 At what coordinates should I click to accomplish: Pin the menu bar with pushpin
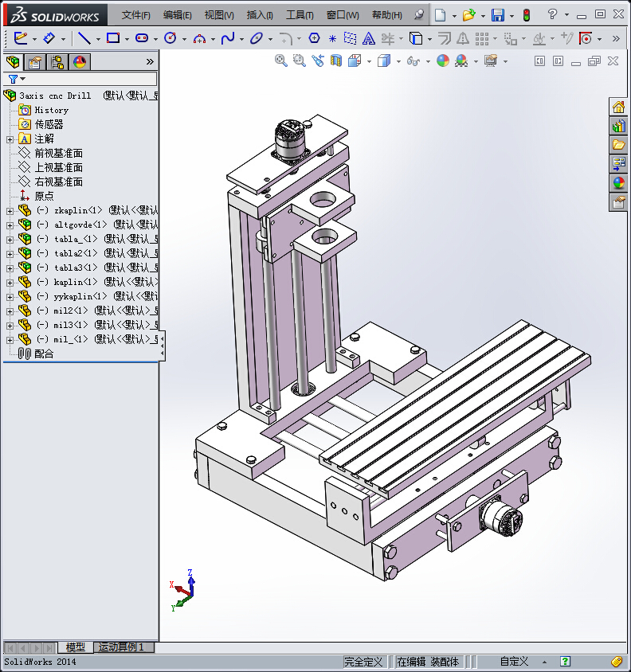click(418, 15)
